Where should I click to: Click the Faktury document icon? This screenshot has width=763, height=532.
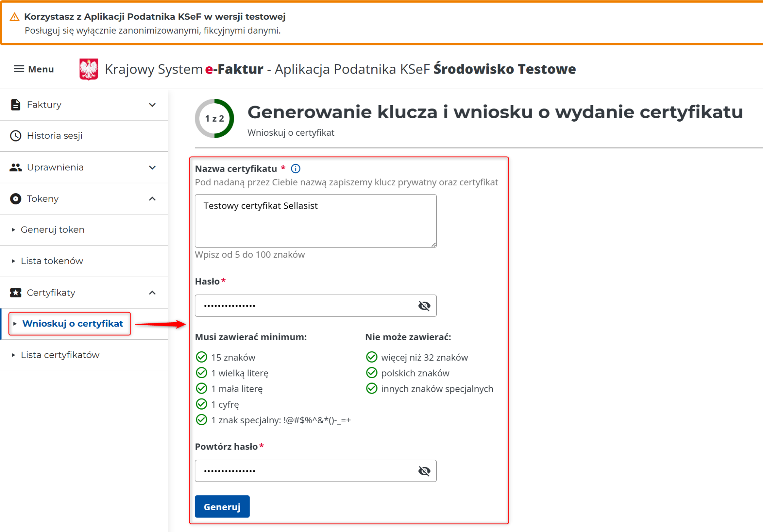[x=15, y=104]
